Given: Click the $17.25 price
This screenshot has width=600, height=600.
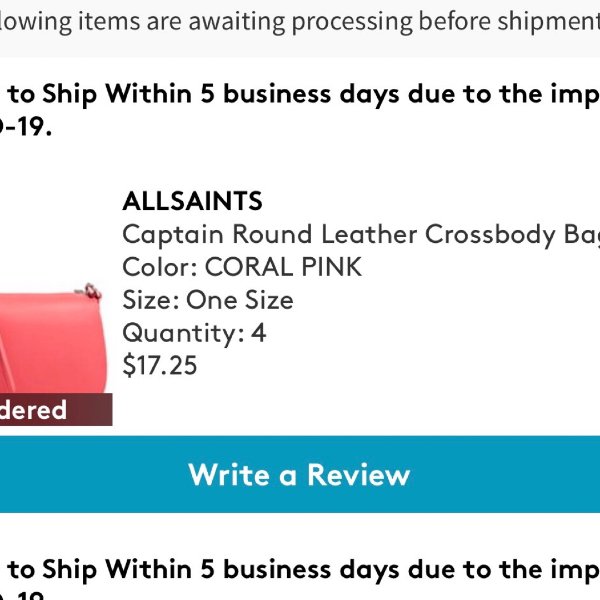Looking at the screenshot, I should tap(160, 365).
